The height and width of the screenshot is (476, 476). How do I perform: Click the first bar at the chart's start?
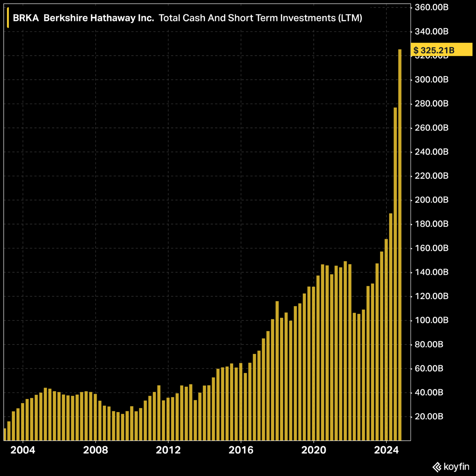(x=5, y=434)
